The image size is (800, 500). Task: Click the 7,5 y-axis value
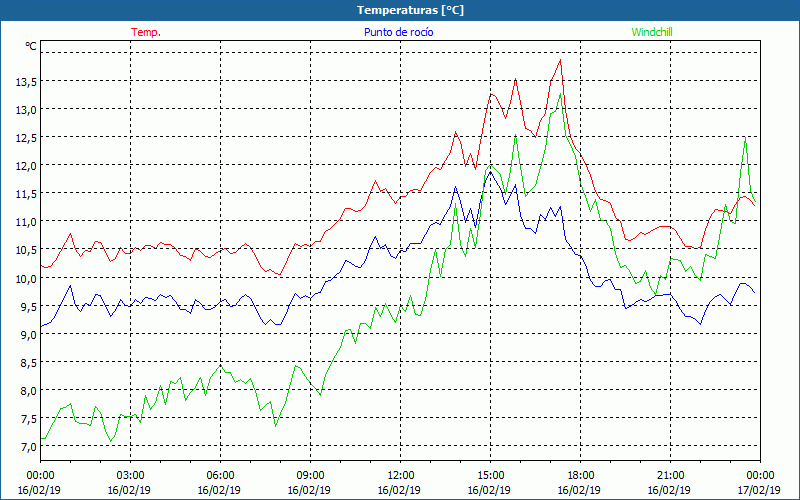[x=28, y=418]
